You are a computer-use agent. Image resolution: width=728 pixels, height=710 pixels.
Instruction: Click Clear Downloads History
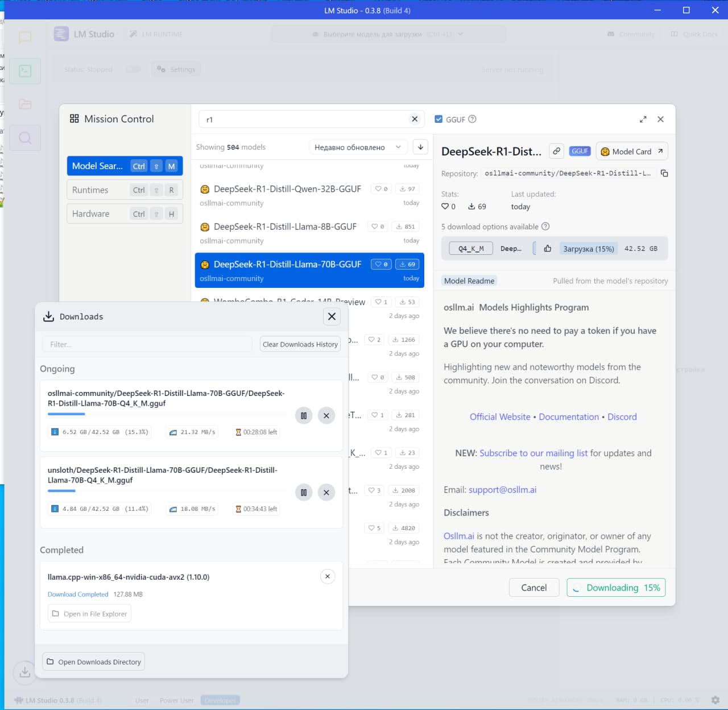(300, 344)
